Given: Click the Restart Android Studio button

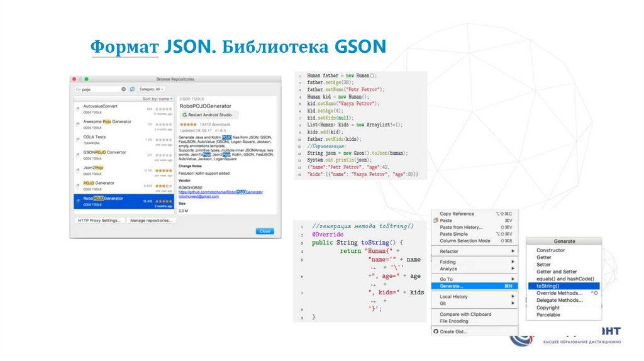Looking at the screenshot, I should point(209,115).
